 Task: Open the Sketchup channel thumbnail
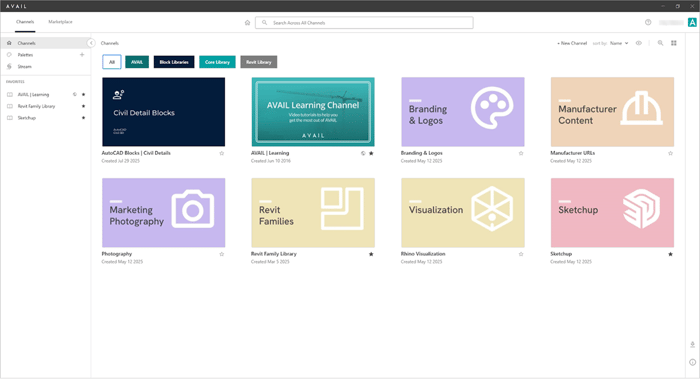[x=612, y=213]
